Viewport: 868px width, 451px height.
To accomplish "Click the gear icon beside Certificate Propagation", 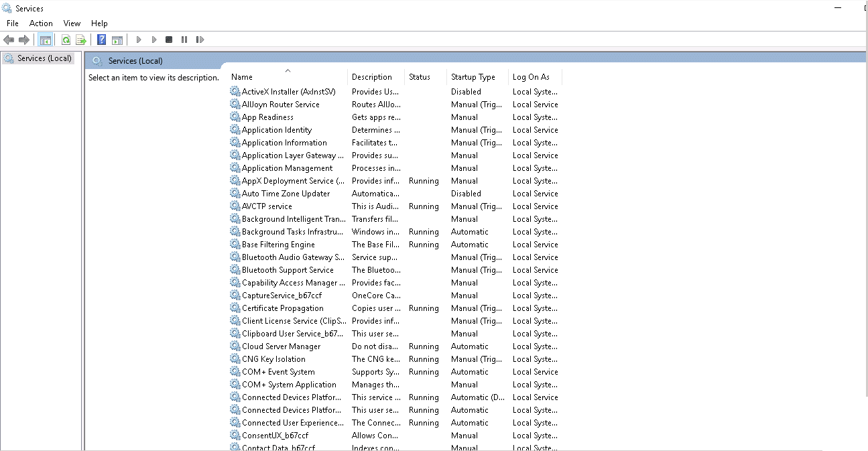I will 235,308.
